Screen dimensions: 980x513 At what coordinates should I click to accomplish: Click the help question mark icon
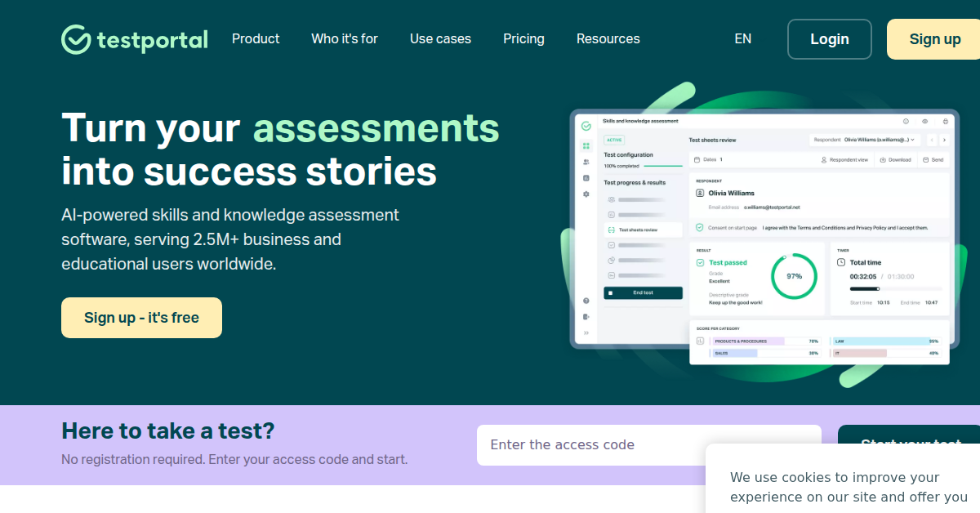point(586,301)
